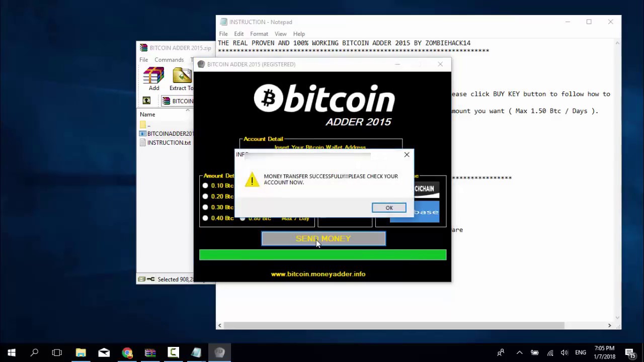Viewport: 644px width, 362px height.
Task: Select the 0.20 Btc radio option
Action: point(205,197)
